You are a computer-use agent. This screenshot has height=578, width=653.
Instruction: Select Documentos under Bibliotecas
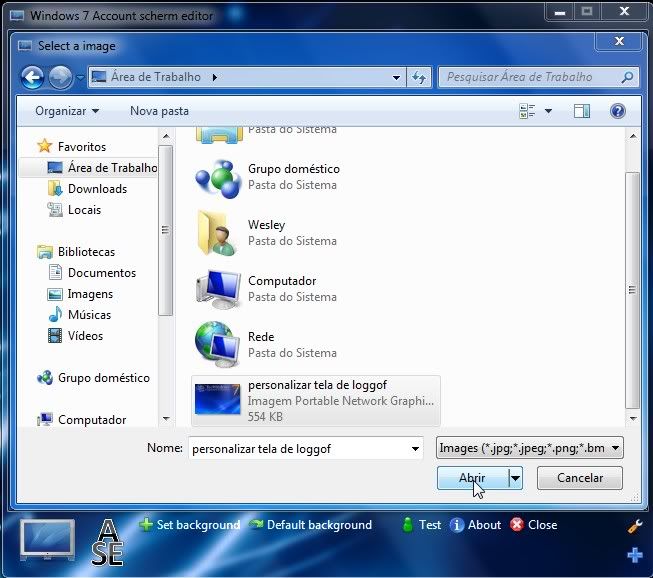coord(101,273)
